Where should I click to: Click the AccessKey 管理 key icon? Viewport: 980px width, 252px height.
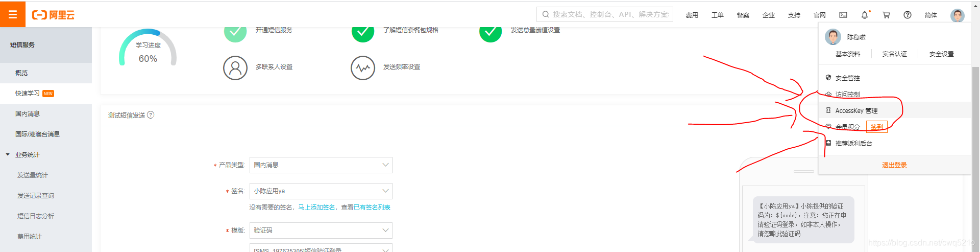828,110
